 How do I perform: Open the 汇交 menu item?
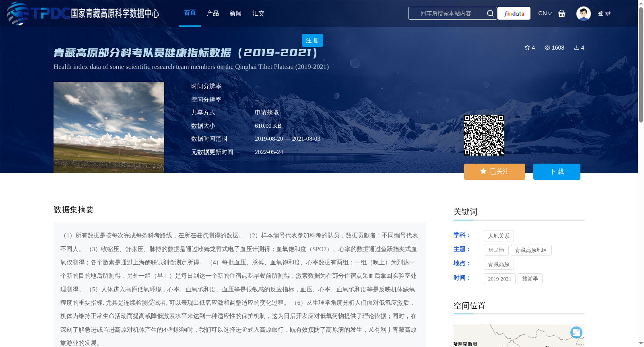click(258, 13)
